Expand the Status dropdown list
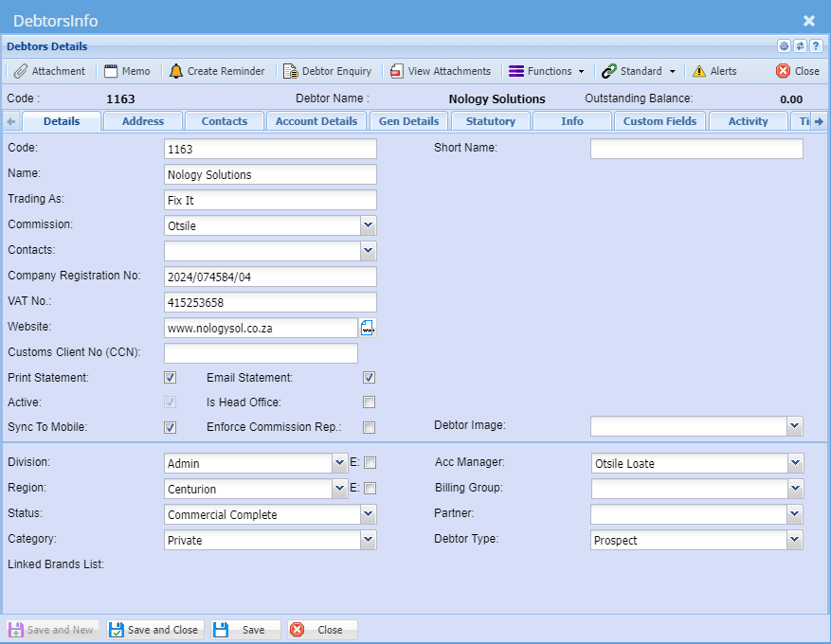The height and width of the screenshot is (644, 831). (369, 514)
